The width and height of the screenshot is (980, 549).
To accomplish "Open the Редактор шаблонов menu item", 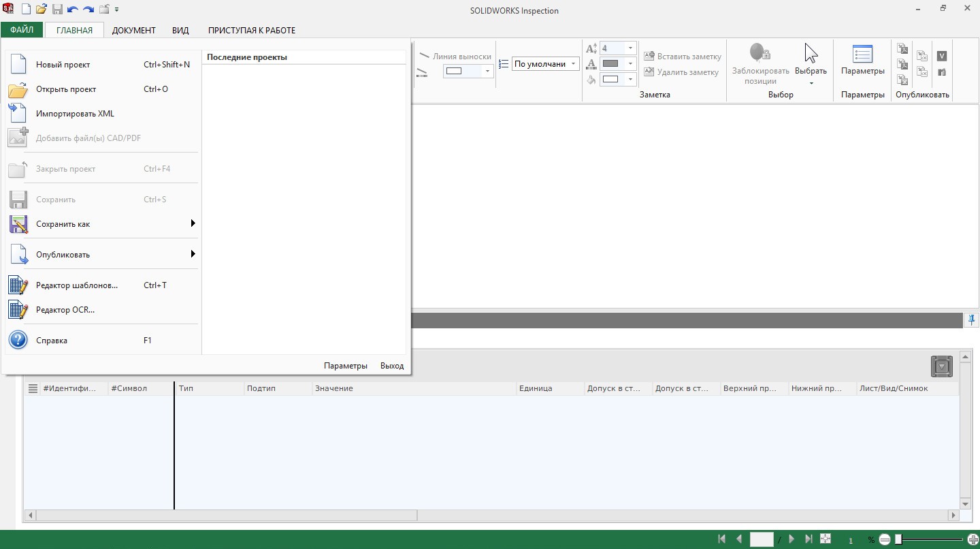I will 76,285.
